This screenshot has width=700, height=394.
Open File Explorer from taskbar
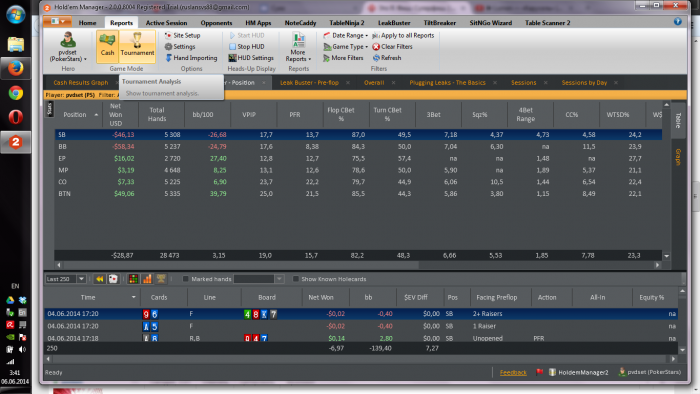tap(16, 44)
